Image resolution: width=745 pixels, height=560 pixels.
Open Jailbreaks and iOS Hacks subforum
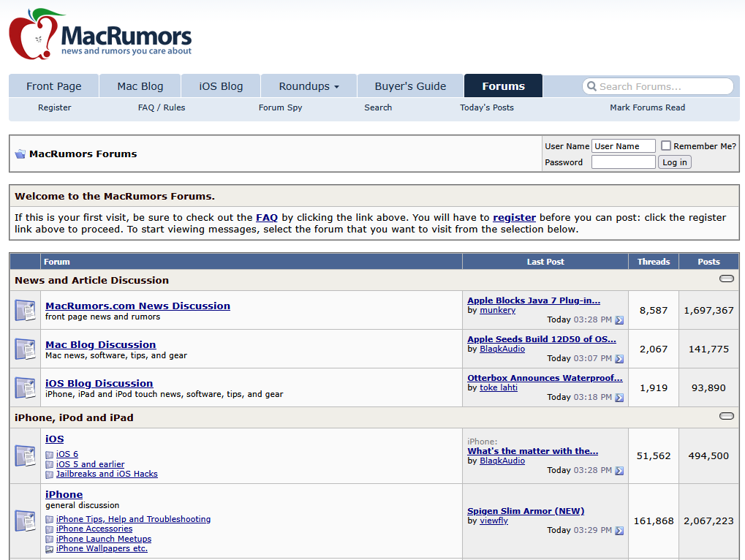coord(107,474)
